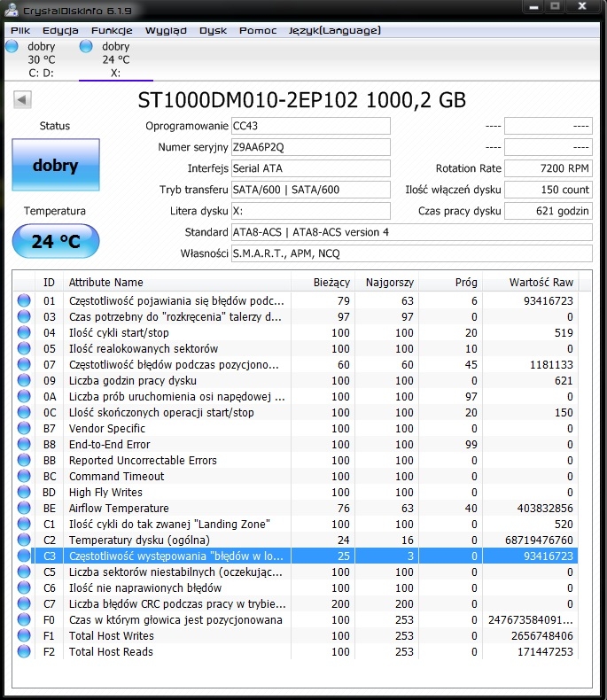This screenshot has height=700, width=607.
Task: Click status orb of Total Host Writes row
Action: (24, 635)
